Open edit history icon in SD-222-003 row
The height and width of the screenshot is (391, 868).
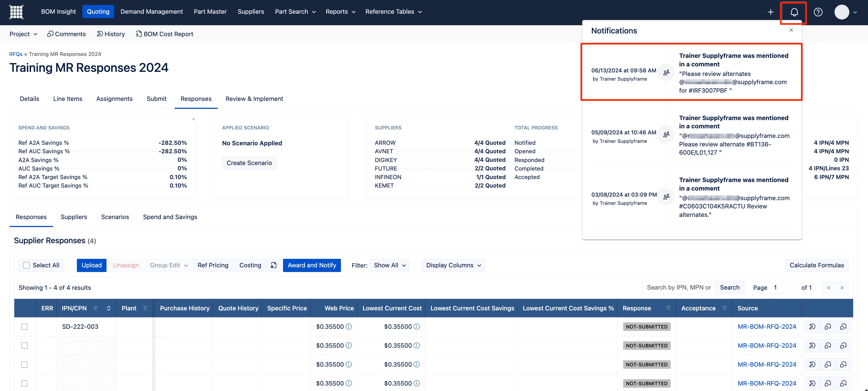[x=812, y=327]
